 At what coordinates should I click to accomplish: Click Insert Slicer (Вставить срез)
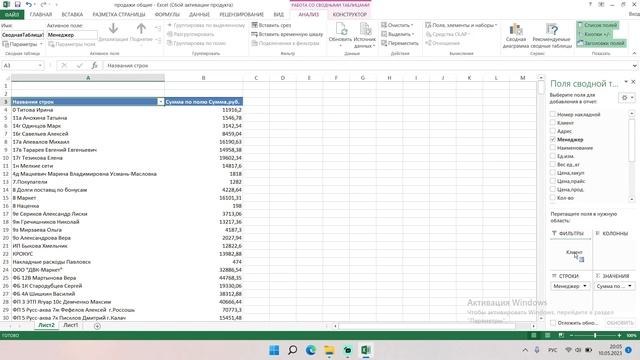click(271, 25)
